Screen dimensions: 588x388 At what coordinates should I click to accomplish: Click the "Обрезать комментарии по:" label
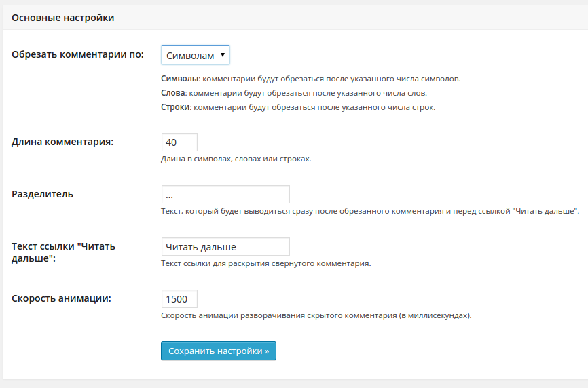coord(78,55)
